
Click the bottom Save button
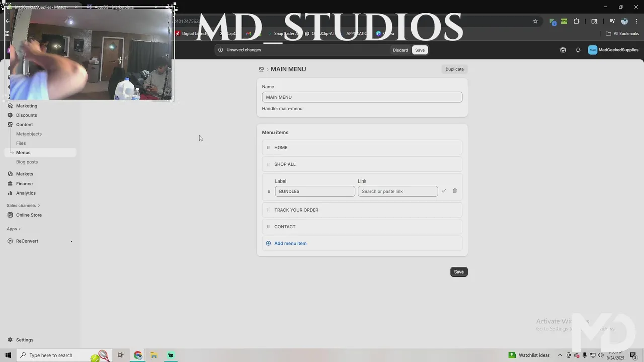tap(459, 272)
